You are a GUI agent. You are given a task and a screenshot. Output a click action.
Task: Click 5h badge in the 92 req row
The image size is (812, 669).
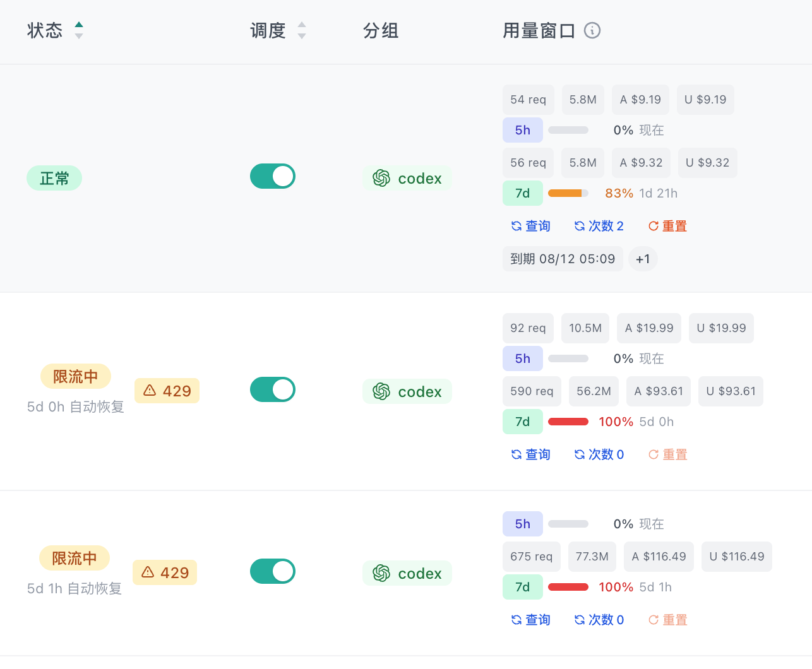[523, 358]
